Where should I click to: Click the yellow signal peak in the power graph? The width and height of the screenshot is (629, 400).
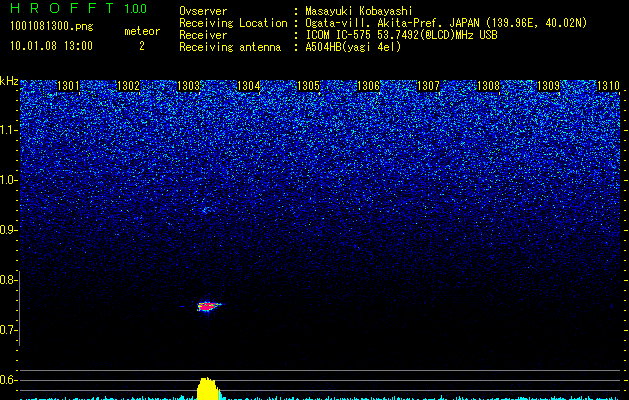[x=208, y=388]
